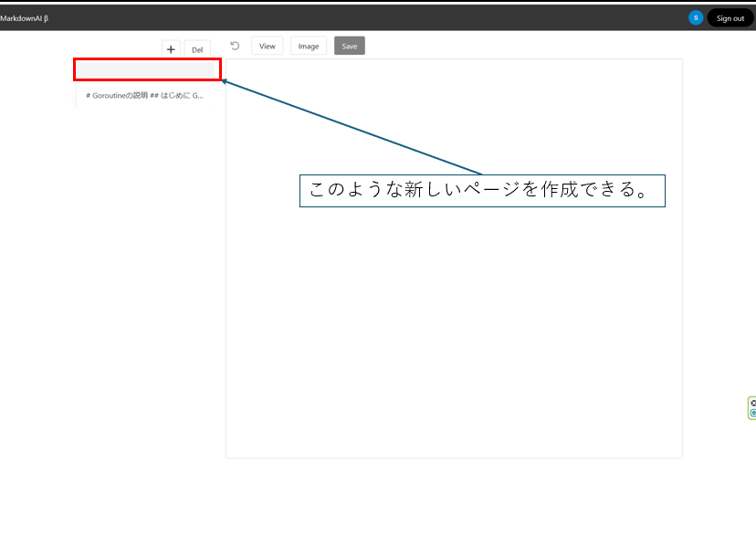Click the plus icon to add a page
The width and height of the screenshot is (756, 559).
click(171, 49)
